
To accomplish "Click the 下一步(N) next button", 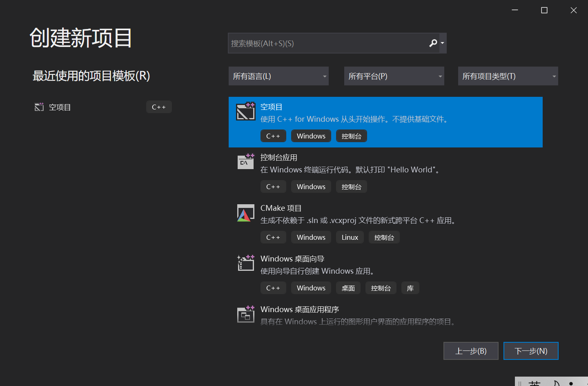I will pyautogui.click(x=531, y=351).
